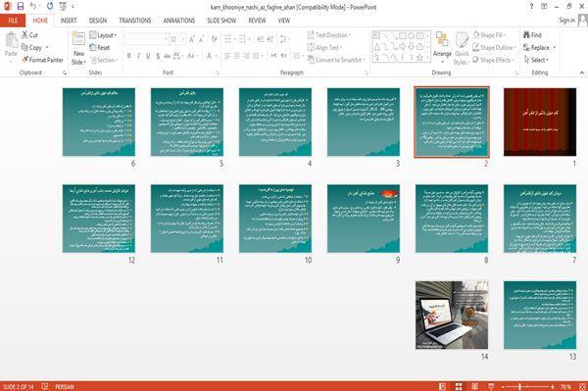Click the Sign in link
The width and height of the screenshot is (588, 391).
[566, 21]
